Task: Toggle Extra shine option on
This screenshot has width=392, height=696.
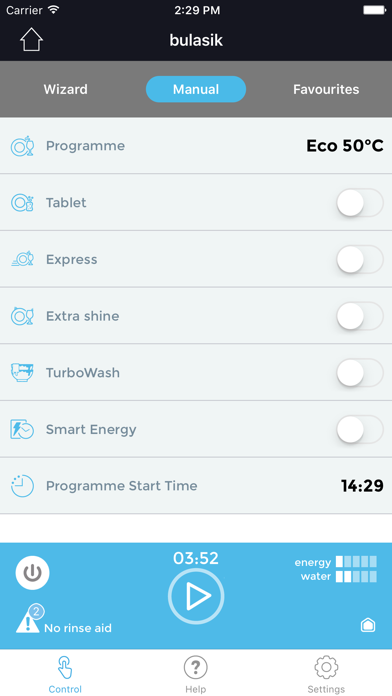Action: (x=360, y=316)
